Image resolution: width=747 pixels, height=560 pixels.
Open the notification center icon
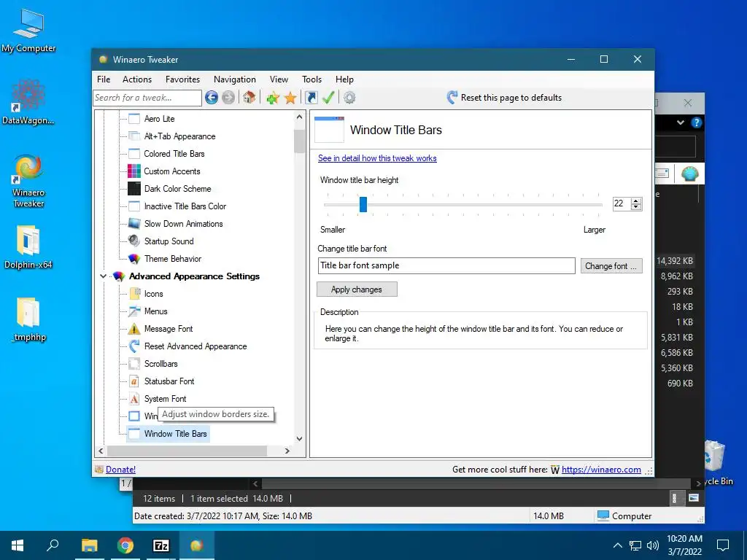[723, 545]
